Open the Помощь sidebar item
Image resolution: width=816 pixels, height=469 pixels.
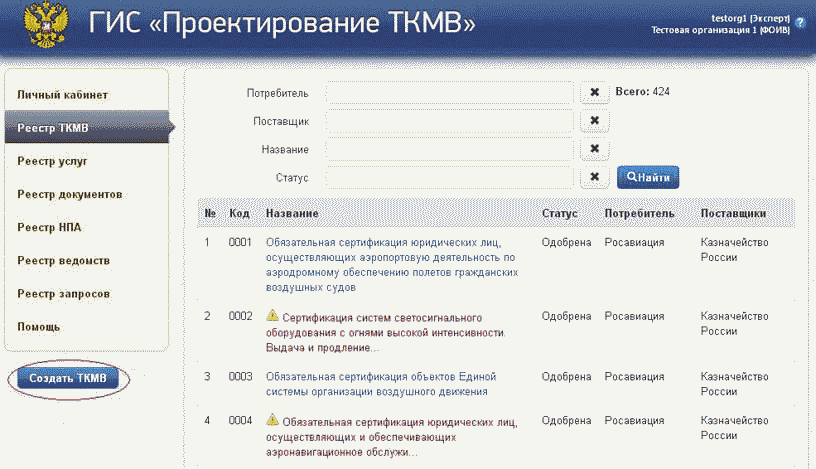pos(39,327)
